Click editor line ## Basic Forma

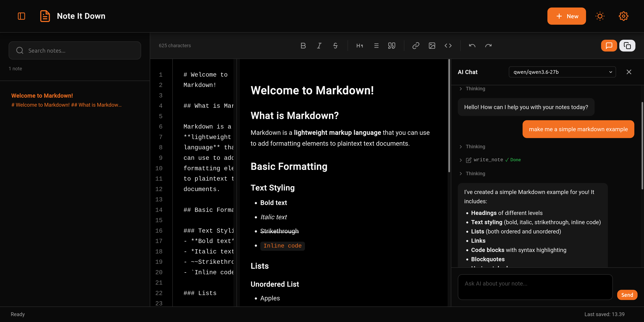coord(208,210)
